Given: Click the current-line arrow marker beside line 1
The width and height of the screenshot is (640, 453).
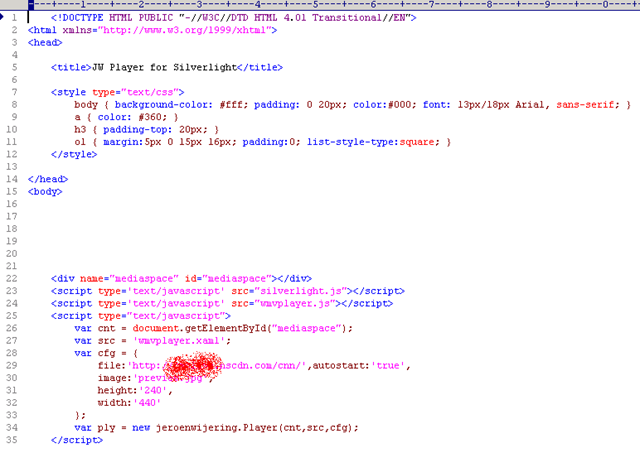Looking at the screenshot, I should click(x=2, y=17).
